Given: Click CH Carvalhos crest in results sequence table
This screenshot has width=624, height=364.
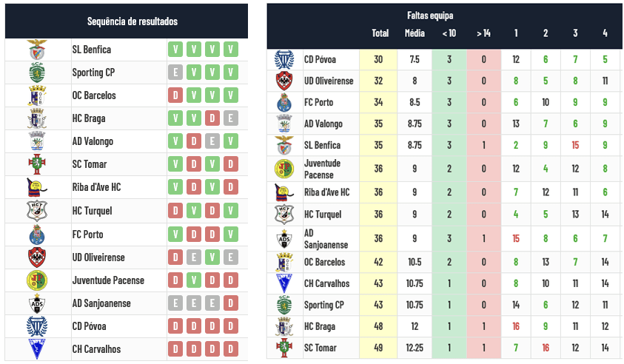Looking at the screenshot, I should tap(36, 349).
